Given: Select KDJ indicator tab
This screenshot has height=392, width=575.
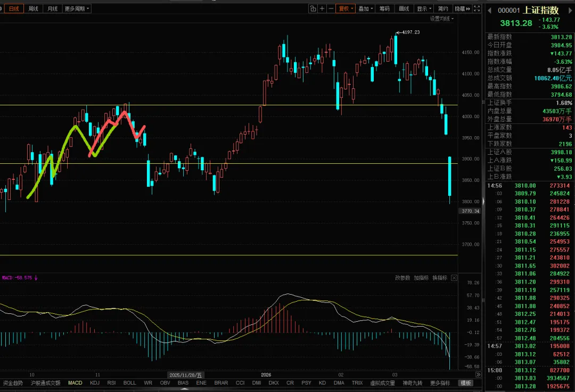Looking at the screenshot, I should click(x=95, y=383).
